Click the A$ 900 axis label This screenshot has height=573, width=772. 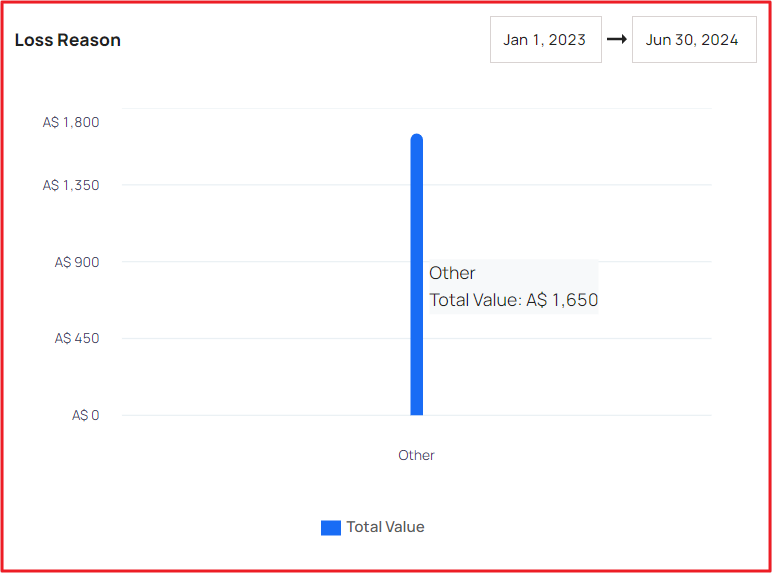point(77,262)
